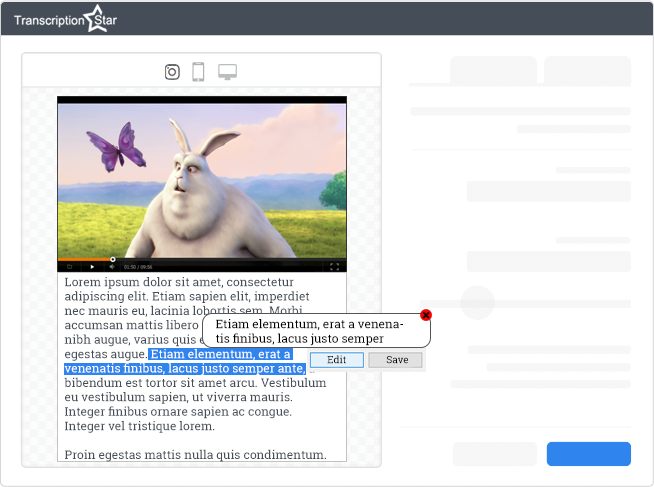Screen dimensions: 654x487
Task: Click the Transcription Star logo
Action: coord(65,19)
